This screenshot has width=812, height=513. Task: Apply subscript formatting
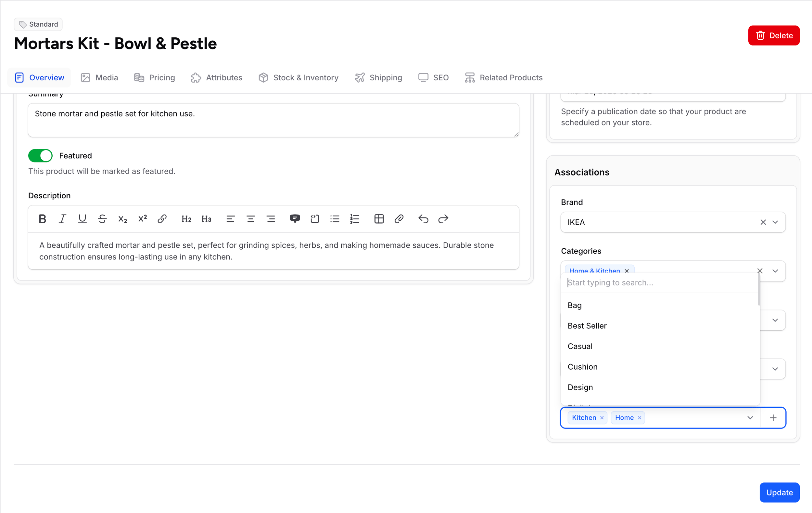click(122, 219)
